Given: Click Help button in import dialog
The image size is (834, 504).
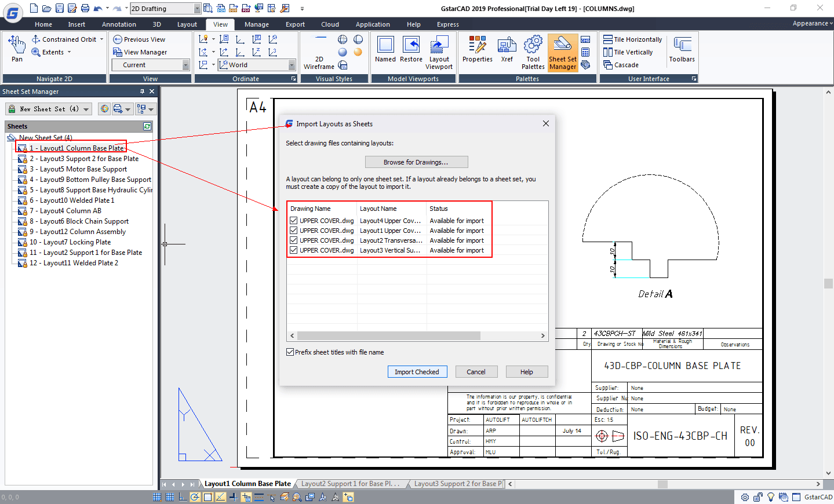Looking at the screenshot, I should point(527,372).
